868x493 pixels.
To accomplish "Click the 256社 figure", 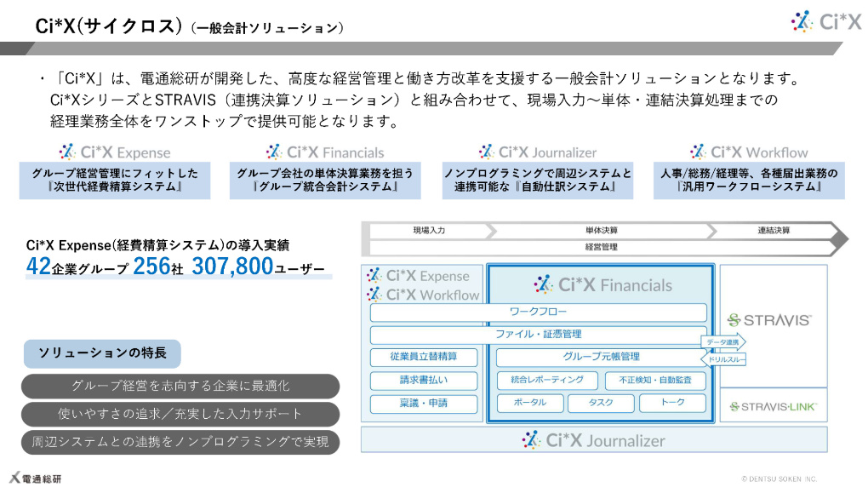I will click(158, 267).
